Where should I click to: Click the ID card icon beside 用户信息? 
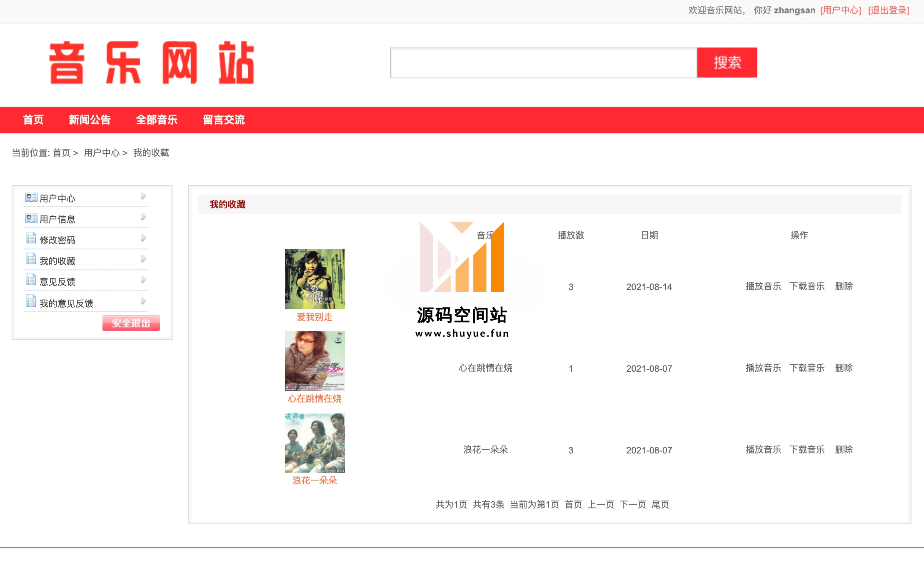[31, 218]
